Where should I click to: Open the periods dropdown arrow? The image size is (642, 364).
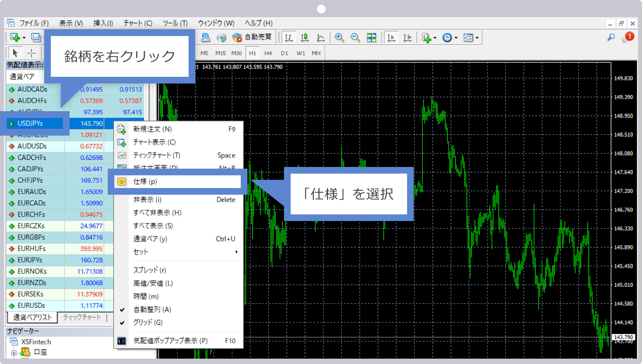[x=456, y=38]
